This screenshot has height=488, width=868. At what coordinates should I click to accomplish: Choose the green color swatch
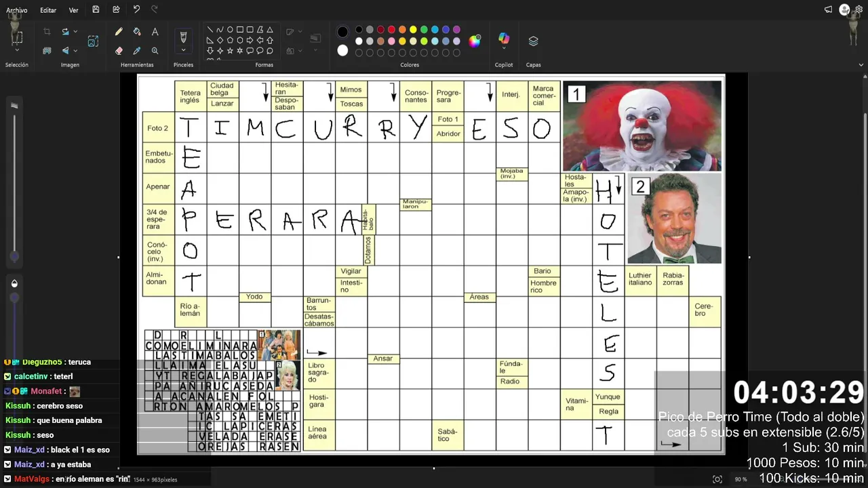(x=424, y=30)
